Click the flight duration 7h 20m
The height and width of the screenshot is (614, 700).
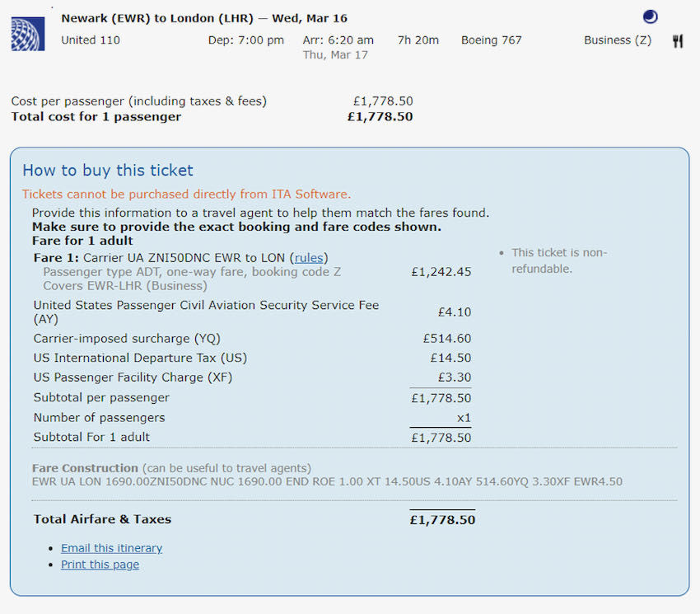tap(418, 40)
